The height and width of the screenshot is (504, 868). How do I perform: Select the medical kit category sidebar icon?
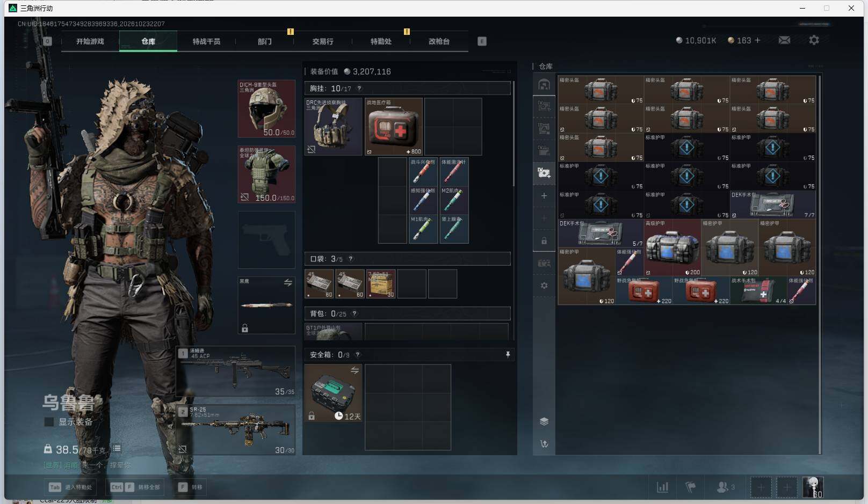544,173
